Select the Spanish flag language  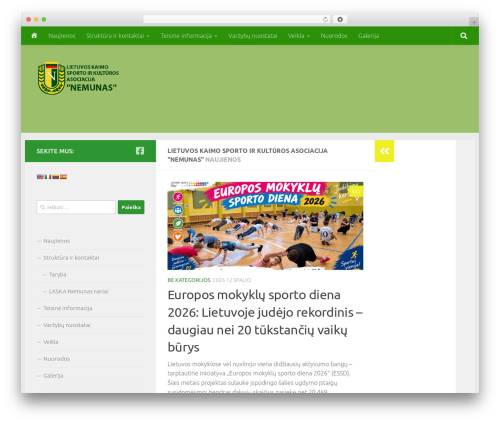[63, 177]
